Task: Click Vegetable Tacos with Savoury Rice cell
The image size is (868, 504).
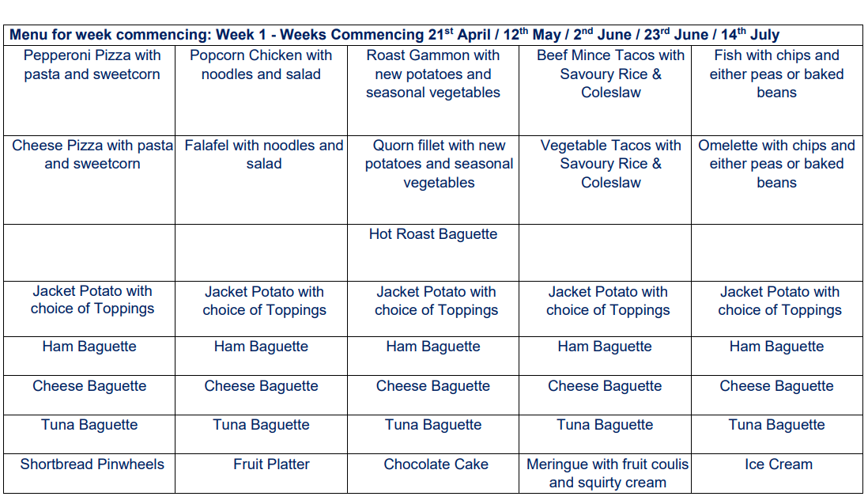Action: point(605,180)
